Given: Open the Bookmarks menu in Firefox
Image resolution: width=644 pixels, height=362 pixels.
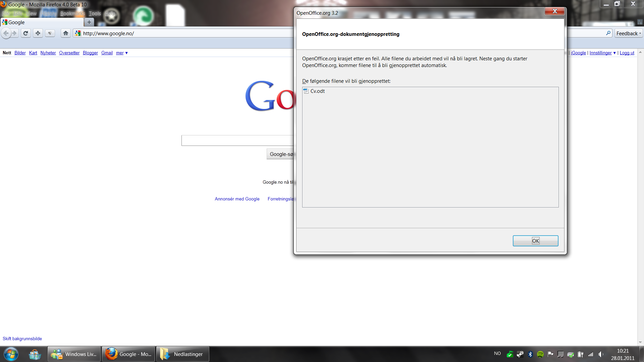Looking at the screenshot, I should [72, 13].
